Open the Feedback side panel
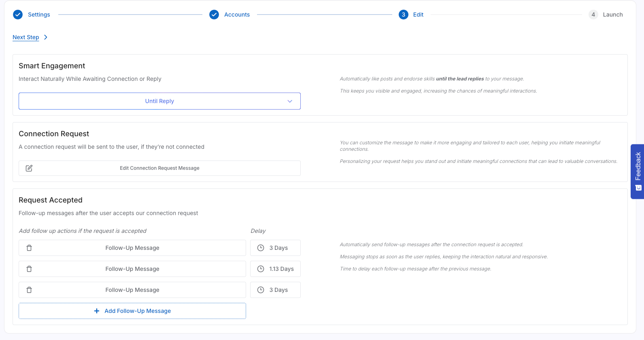 point(638,171)
